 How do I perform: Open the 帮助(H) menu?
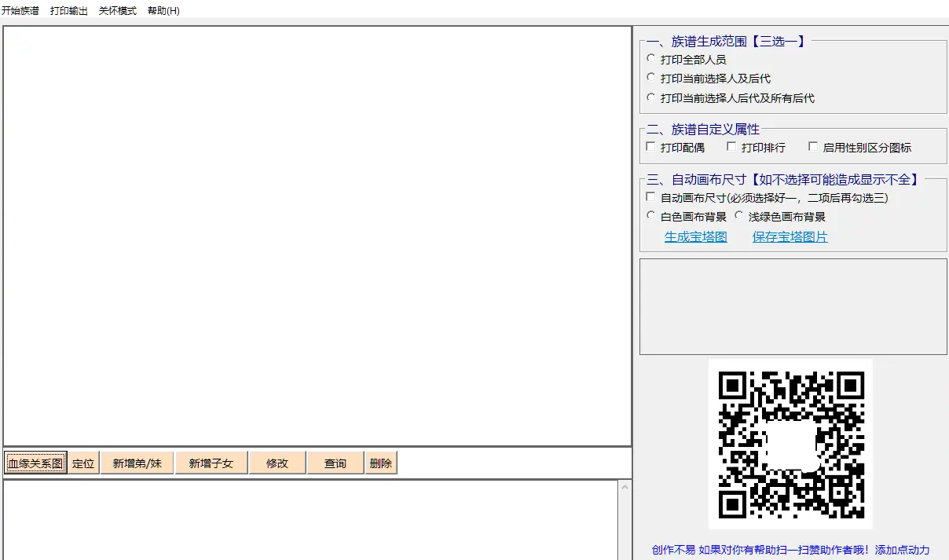tap(163, 11)
